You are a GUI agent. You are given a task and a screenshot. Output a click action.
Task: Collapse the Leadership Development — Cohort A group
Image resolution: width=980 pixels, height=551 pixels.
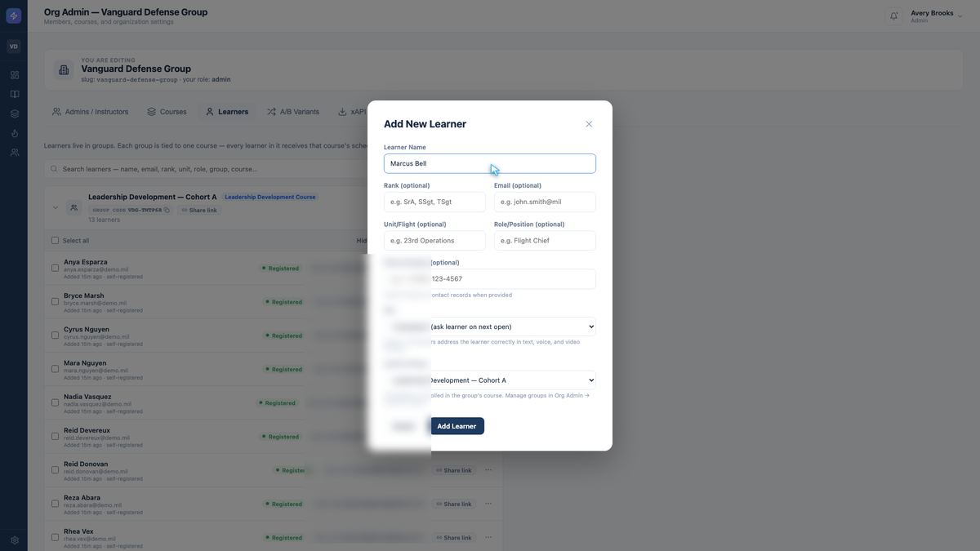point(56,207)
